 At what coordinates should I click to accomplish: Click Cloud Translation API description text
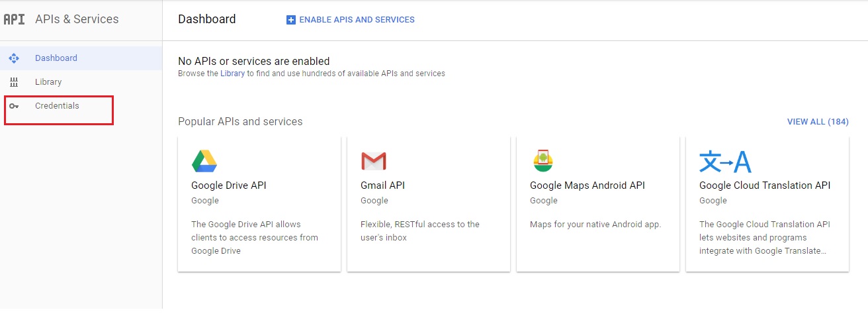(765, 238)
